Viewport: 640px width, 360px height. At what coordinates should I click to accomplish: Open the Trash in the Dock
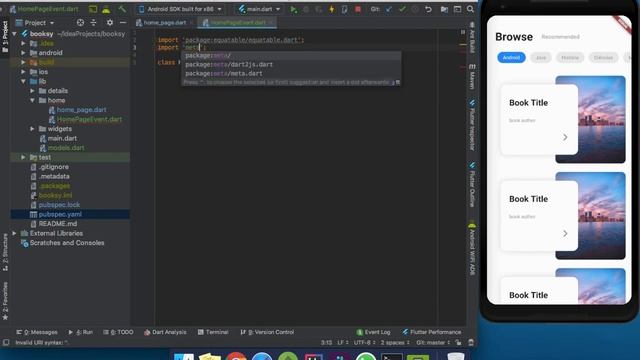tap(456, 356)
